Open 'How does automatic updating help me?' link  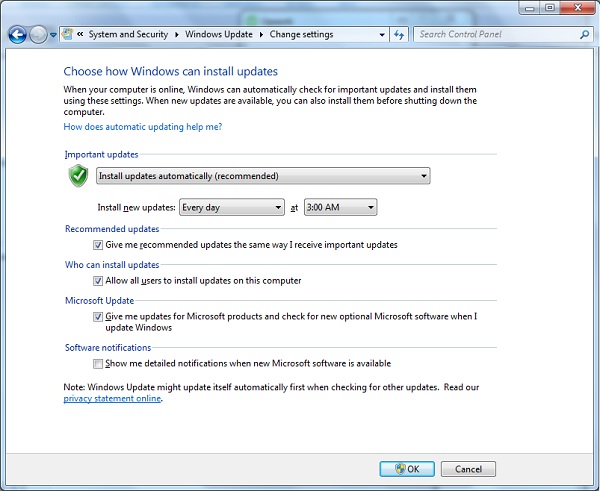[143, 127]
